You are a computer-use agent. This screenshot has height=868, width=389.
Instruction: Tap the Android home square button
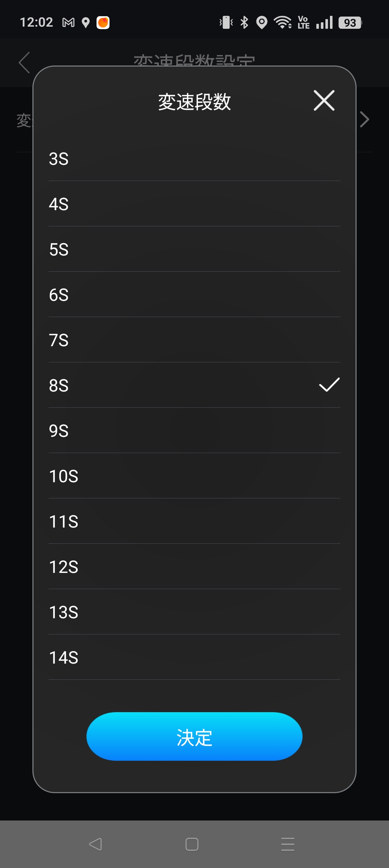192,844
